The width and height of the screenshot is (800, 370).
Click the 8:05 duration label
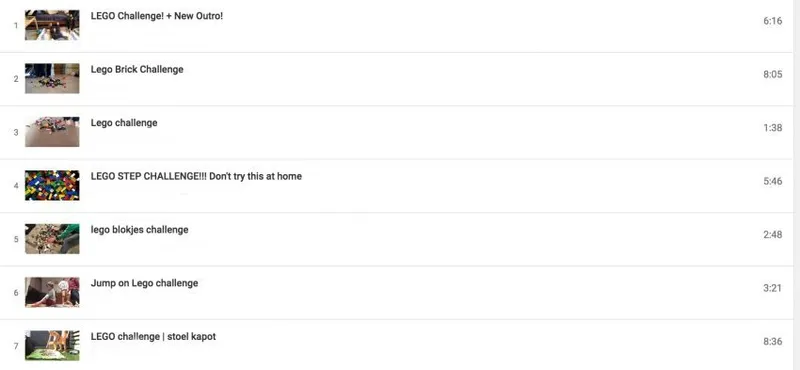(772, 75)
